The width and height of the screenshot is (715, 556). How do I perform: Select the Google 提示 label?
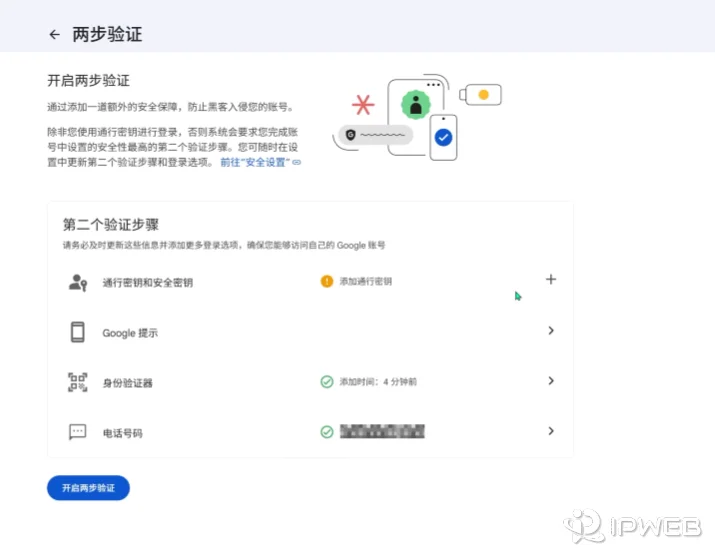pos(130,333)
